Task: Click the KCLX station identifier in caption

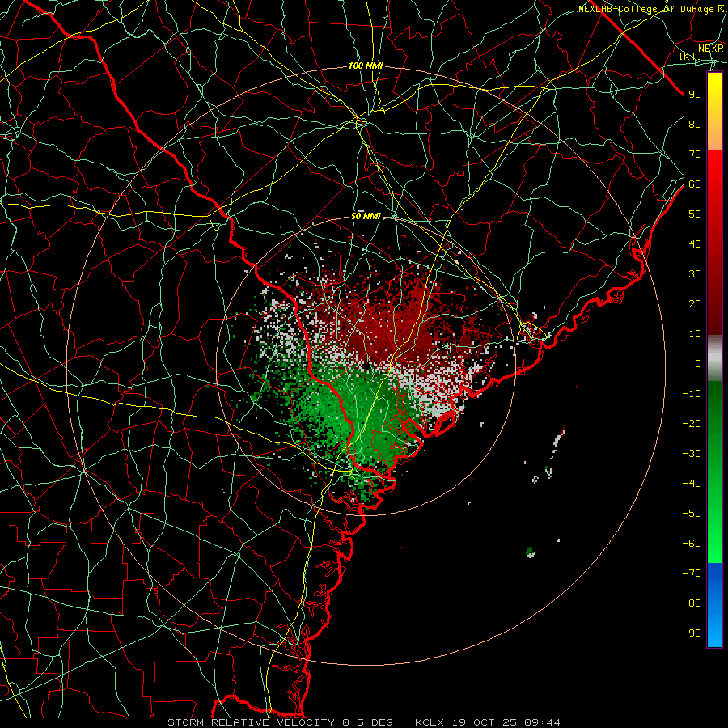Action: coord(430,722)
